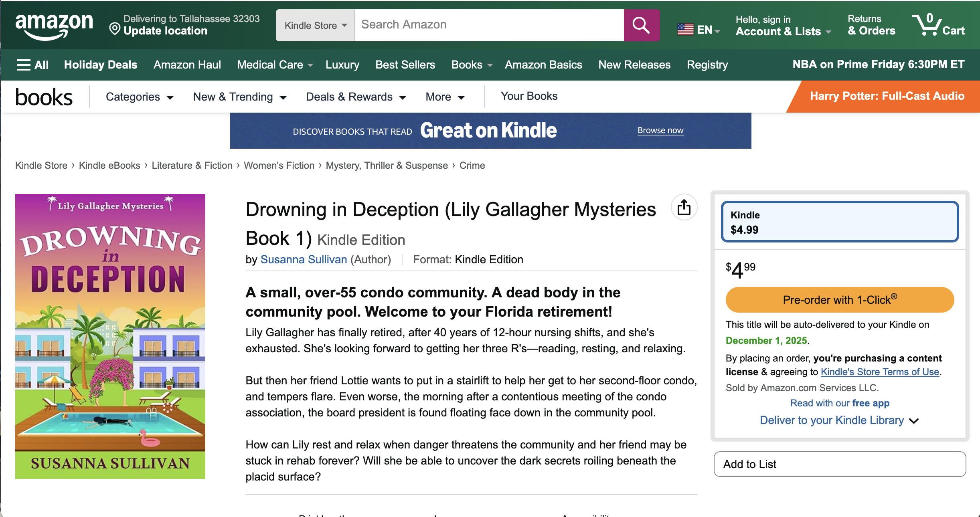Click the Drowning in Deception book cover

click(110, 336)
